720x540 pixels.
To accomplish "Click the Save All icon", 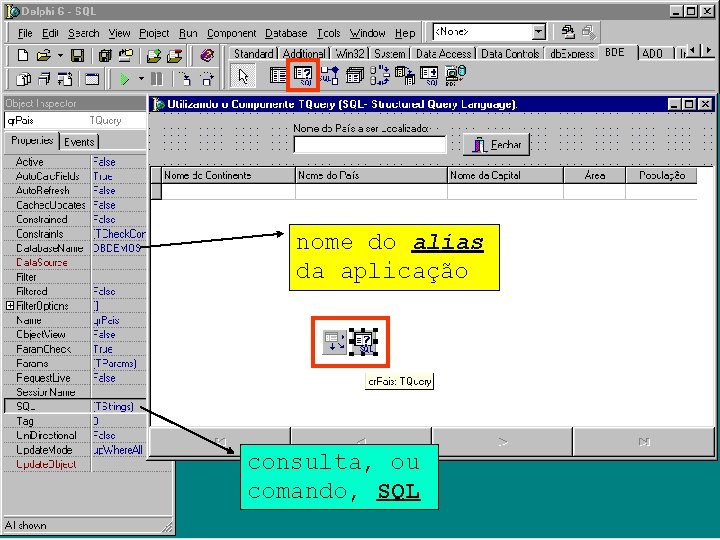I will coord(105,56).
